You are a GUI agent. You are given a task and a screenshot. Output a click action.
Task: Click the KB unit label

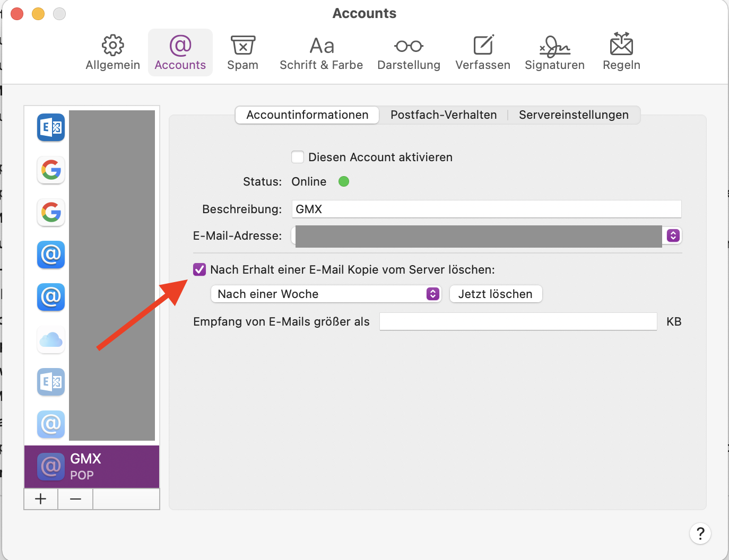click(674, 321)
